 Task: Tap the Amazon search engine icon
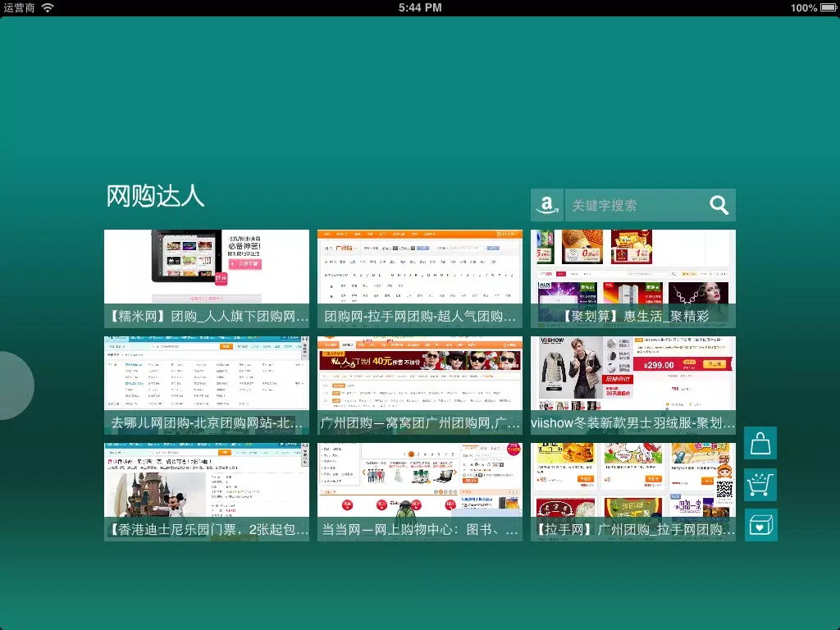pos(547,205)
